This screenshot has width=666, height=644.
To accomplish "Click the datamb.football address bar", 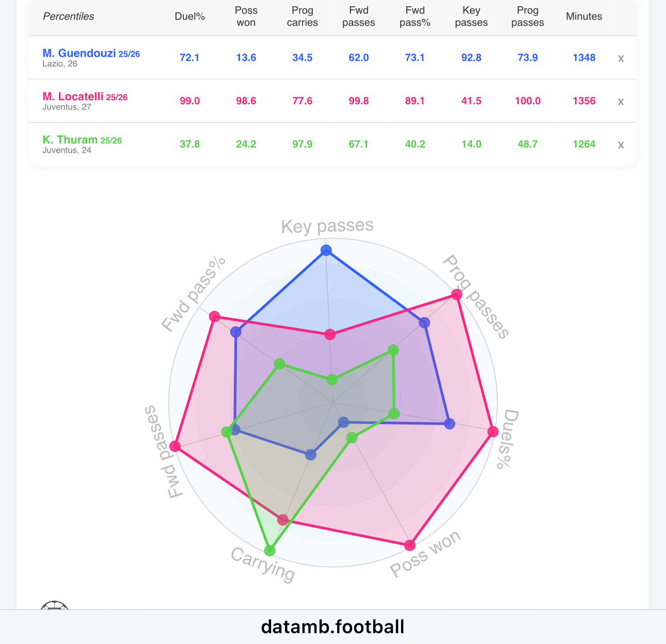I will (x=332, y=626).
